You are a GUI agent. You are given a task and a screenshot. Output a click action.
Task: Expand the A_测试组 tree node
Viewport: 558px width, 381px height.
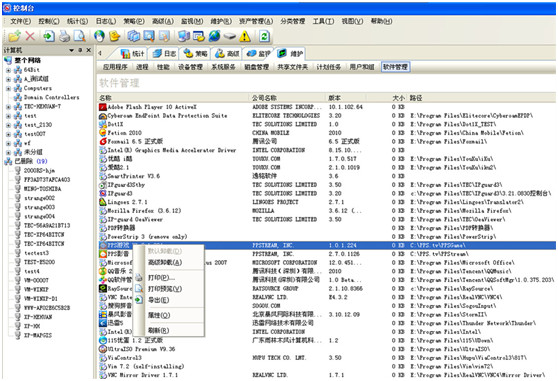(9, 79)
